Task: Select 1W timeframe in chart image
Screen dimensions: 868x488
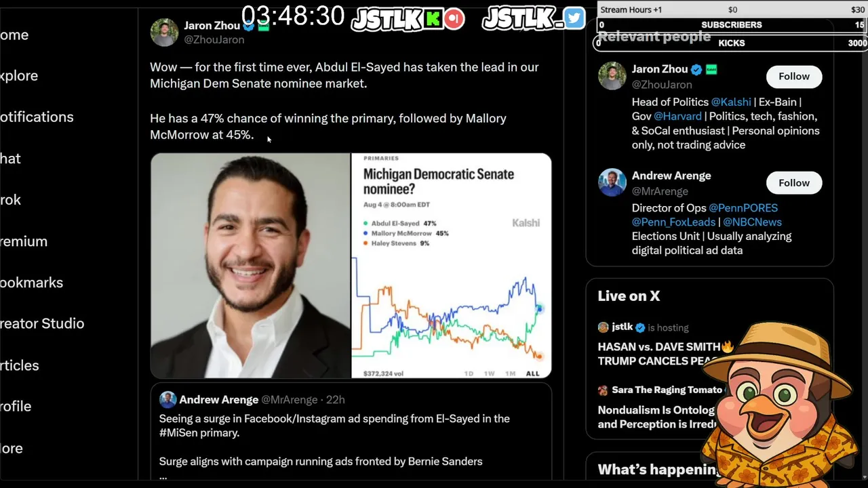Action: 489,373
